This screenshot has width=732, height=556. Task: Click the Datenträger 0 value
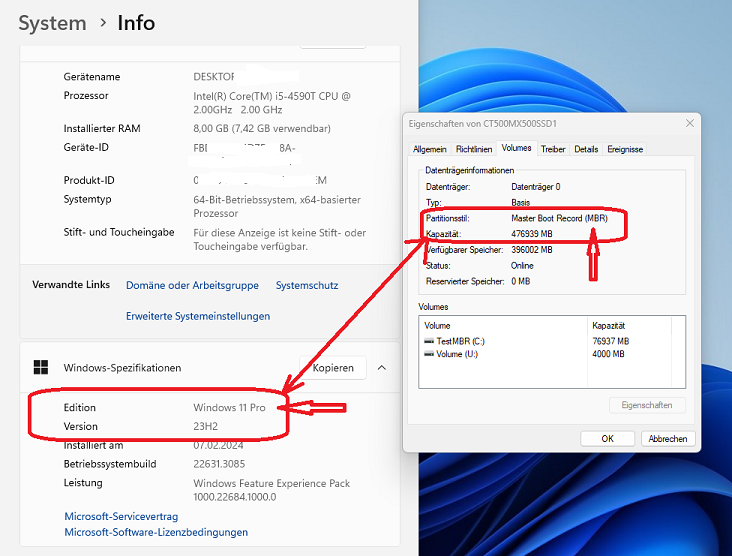tap(535, 187)
